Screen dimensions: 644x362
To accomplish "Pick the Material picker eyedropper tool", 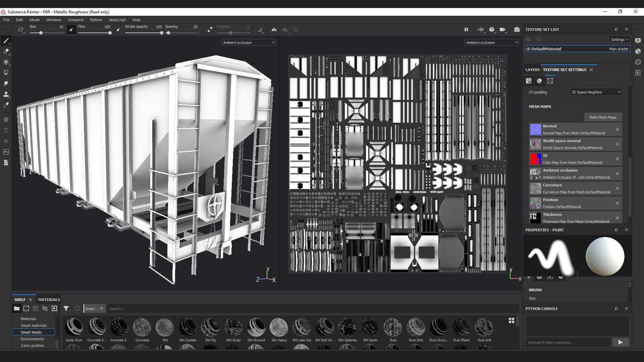I will click(x=6, y=105).
